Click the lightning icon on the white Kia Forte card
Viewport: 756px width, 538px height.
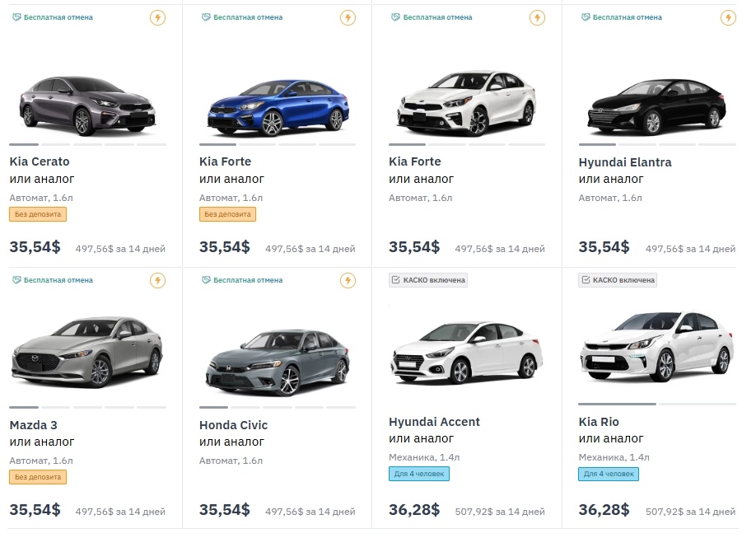tap(537, 17)
